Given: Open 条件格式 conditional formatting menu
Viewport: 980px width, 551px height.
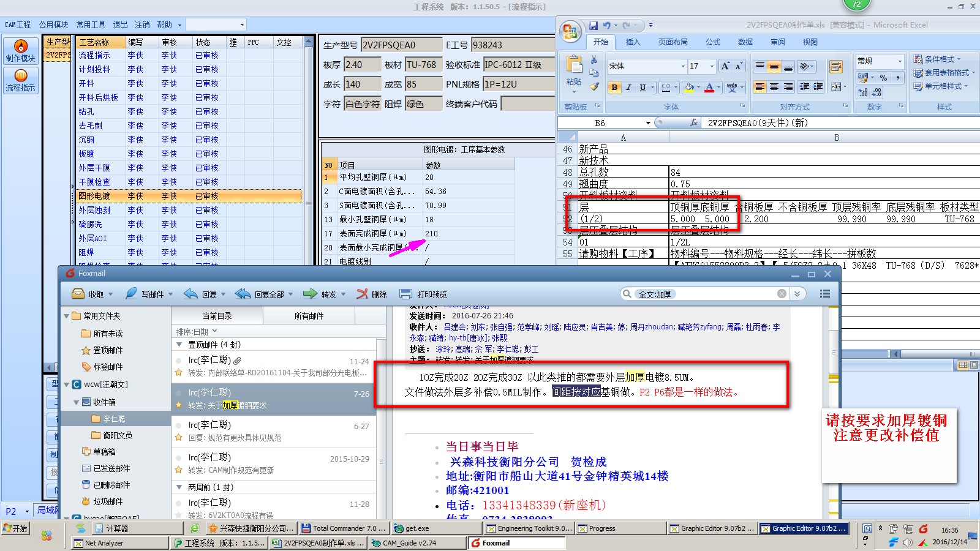Looking at the screenshot, I should pos(937,59).
